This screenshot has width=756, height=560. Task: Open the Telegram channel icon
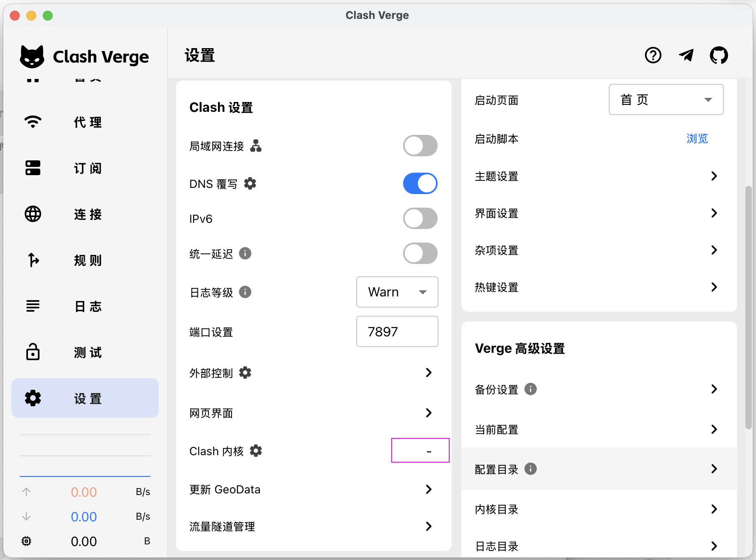coord(686,55)
